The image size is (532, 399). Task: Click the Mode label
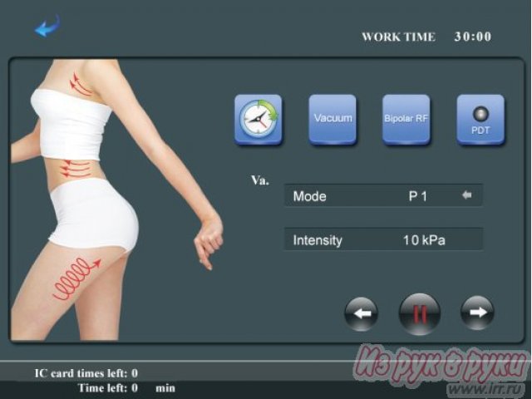(x=310, y=196)
